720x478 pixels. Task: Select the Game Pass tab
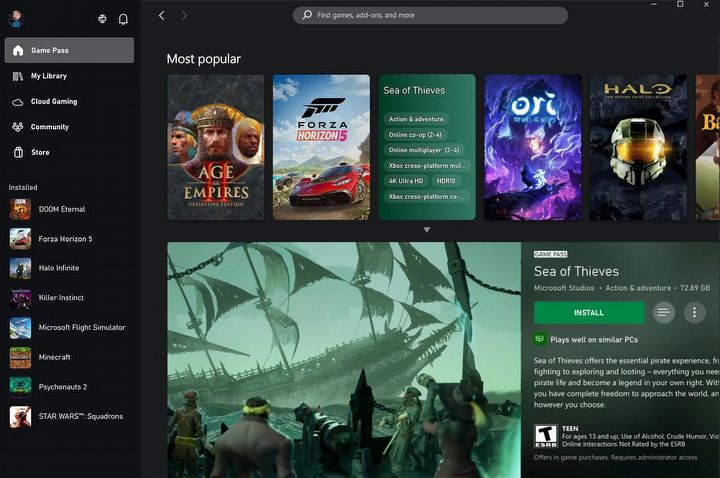pyautogui.click(x=69, y=50)
